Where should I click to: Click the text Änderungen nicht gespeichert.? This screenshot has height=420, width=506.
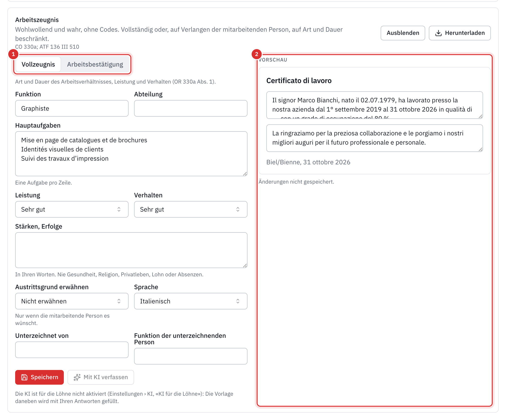point(296,182)
